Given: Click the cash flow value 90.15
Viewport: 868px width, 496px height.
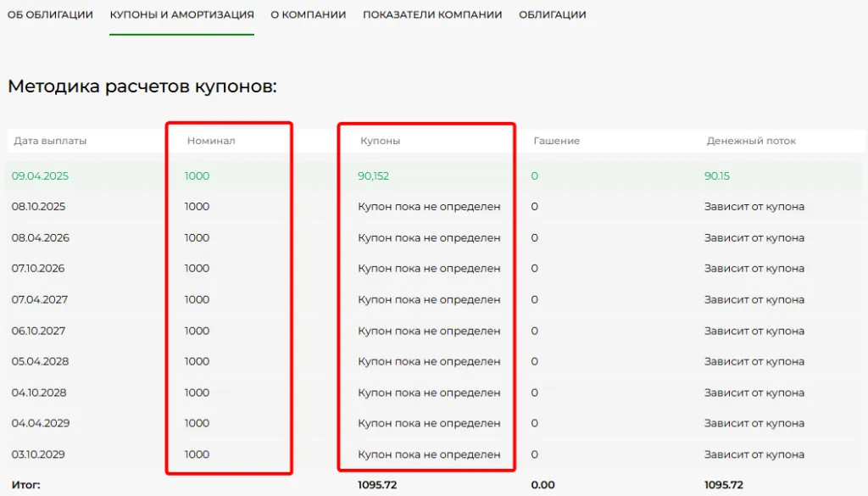Looking at the screenshot, I should [716, 176].
